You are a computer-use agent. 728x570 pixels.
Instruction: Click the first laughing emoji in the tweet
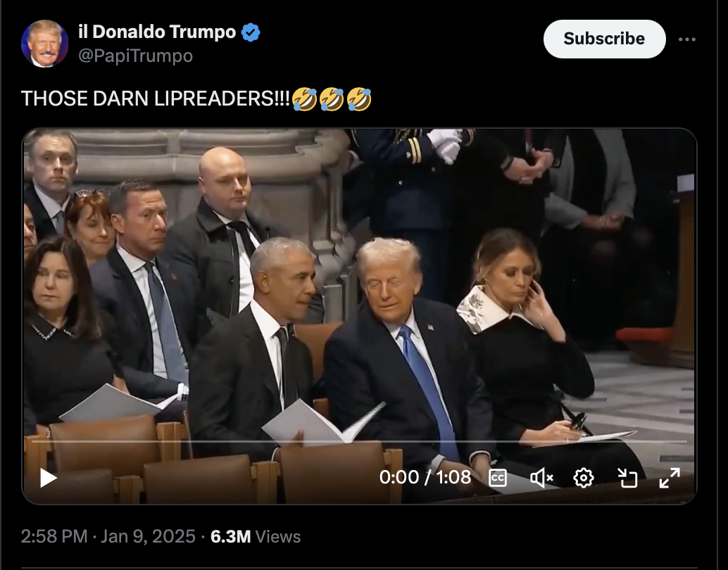click(305, 99)
